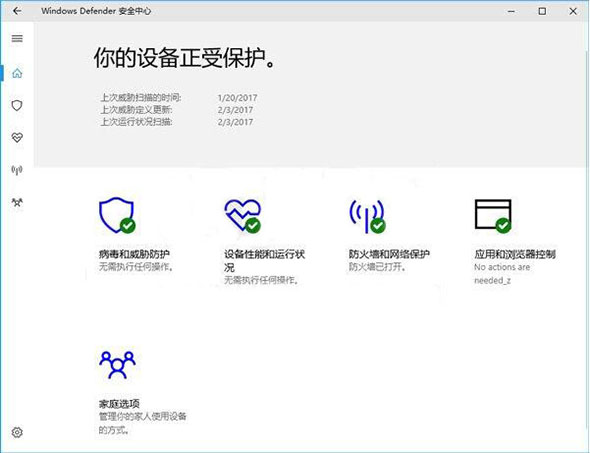Open the shield icon in sidebar
This screenshot has height=453, width=590.
point(17,105)
